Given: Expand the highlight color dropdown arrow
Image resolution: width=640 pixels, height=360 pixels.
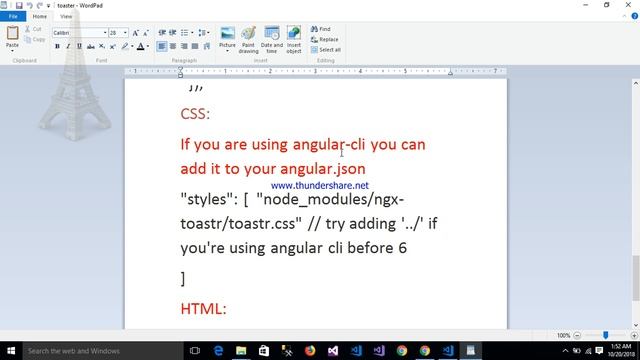Looking at the screenshot, I should tap(132, 47).
